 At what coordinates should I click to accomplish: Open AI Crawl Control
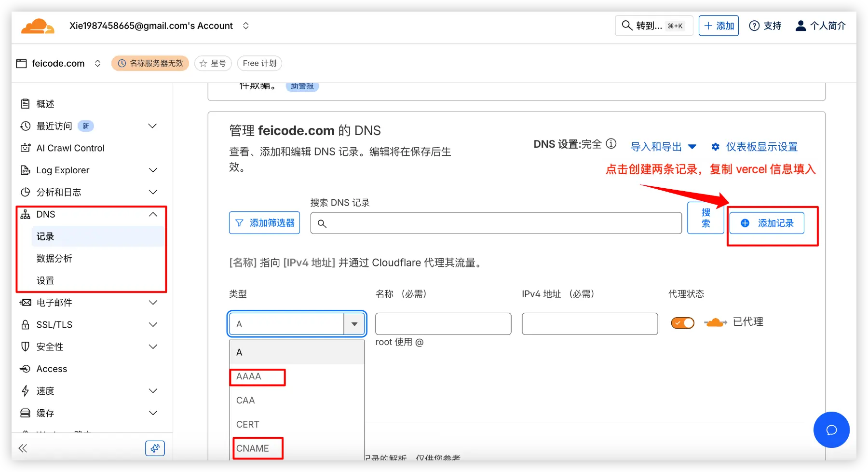[x=70, y=148]
